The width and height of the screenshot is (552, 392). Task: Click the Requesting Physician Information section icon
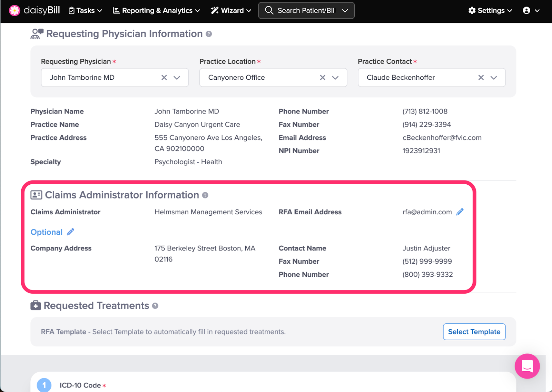click(37, 34)
